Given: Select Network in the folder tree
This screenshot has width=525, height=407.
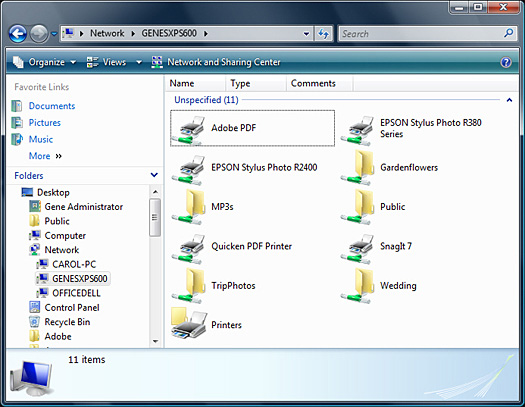Looking at the screenshot, I should click(62, 250).
